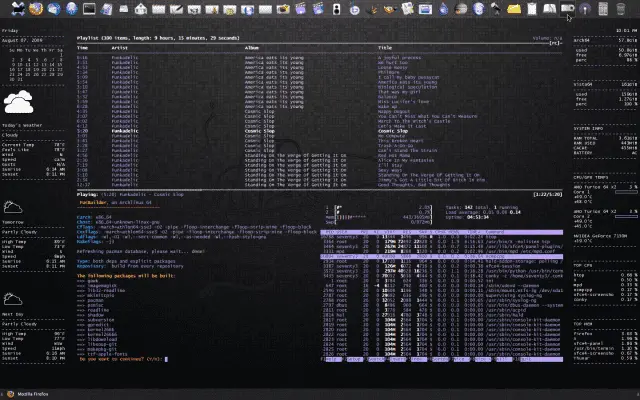
Task: Click the F3 Search label in htop
Action: point(376,359)
